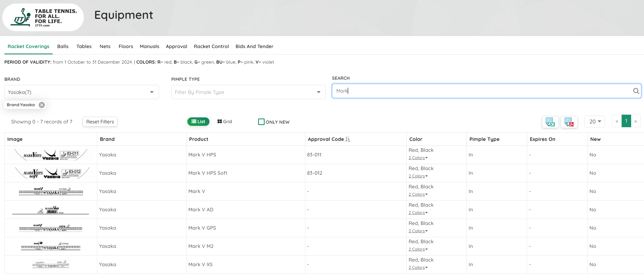Open the Mark V XS stamp image
Image resolution: width=644 pixels, height=276 pixels.
[51, 265]
